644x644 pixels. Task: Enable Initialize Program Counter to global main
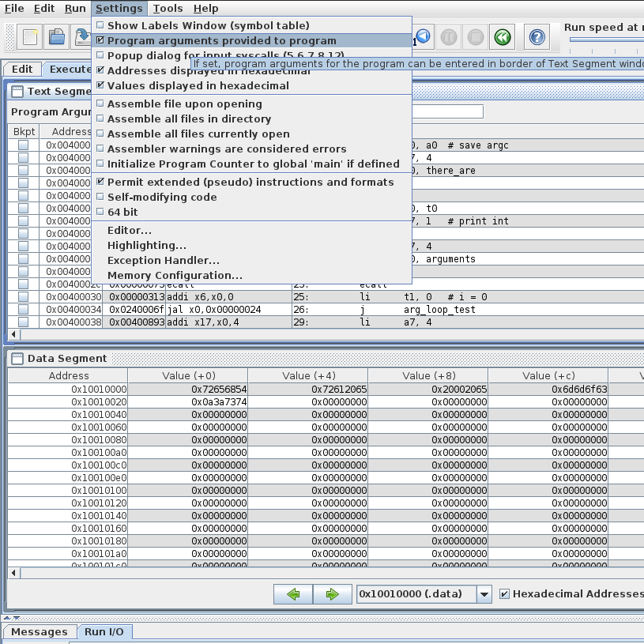252,164
